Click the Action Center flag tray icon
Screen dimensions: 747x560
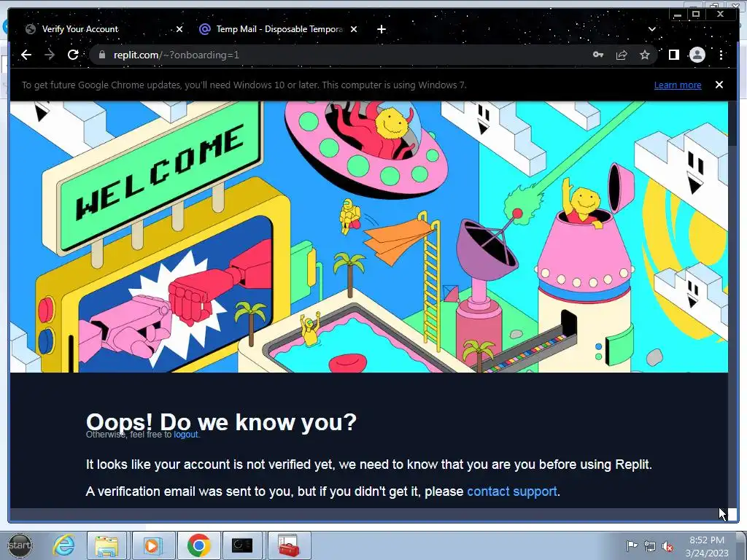[x=632, y=546]
